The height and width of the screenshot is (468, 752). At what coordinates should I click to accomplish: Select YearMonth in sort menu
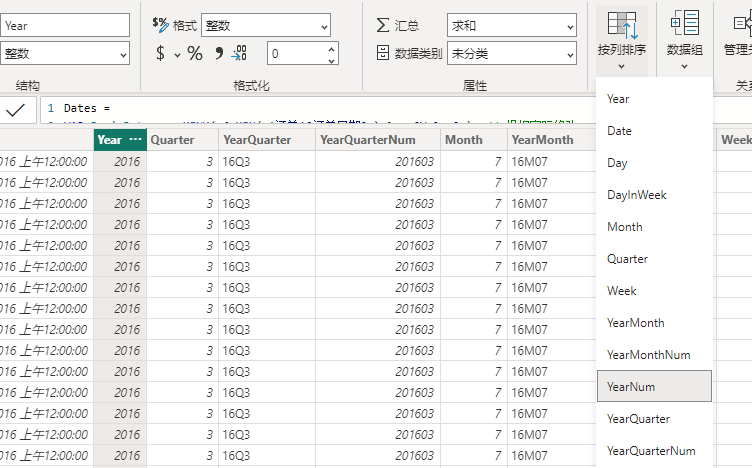(x=654, y=323)
